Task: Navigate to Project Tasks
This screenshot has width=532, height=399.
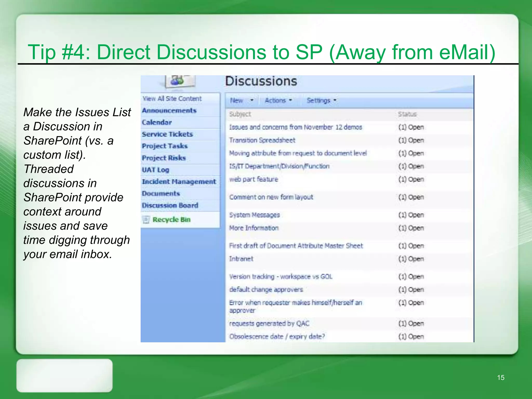Action: click(165, 146)
